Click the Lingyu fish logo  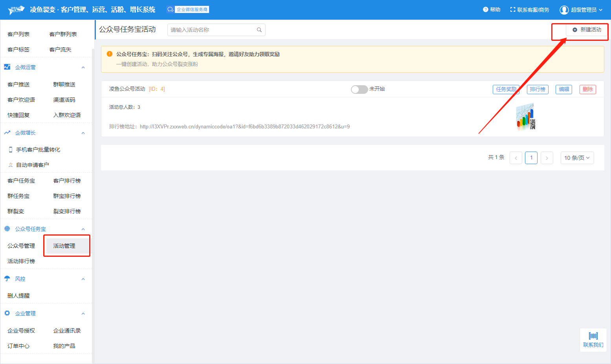(16, 10)
